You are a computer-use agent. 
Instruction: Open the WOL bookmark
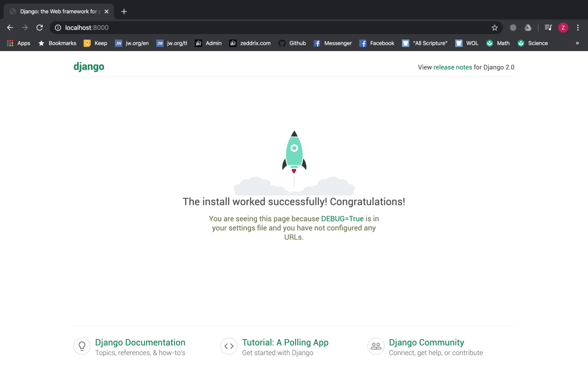(467, 43)
